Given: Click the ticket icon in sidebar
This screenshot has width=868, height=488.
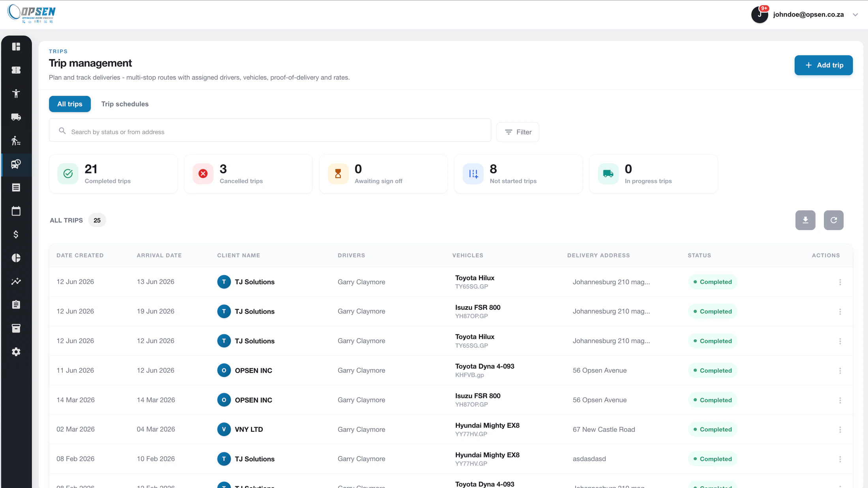Looking at the screenshot, I should coord(16,70).
